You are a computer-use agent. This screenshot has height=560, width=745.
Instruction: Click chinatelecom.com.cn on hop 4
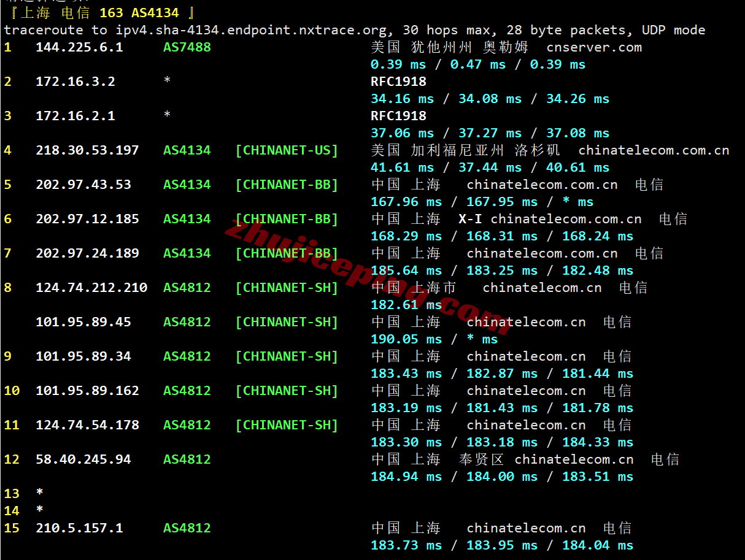coord(654,150)
